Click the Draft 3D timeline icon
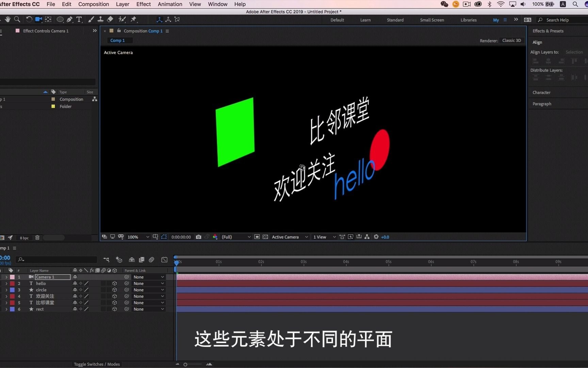 pos(119,260)
